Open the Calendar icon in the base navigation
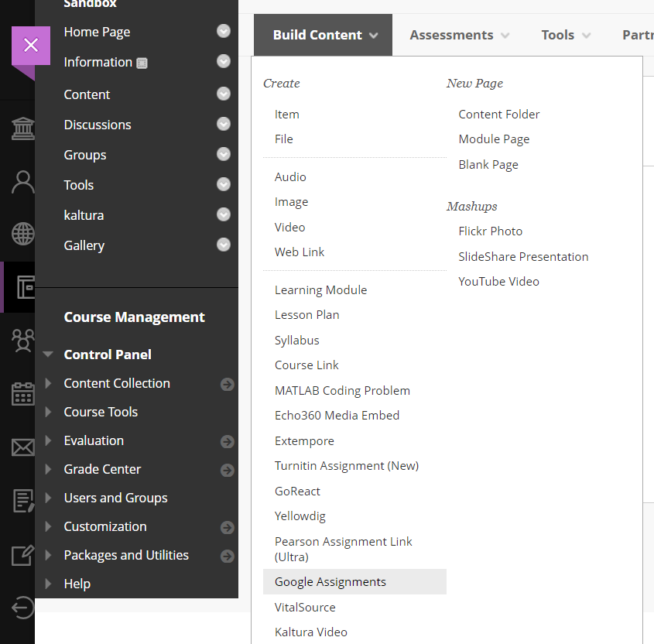The image size is (654, 644). (22, 394)
